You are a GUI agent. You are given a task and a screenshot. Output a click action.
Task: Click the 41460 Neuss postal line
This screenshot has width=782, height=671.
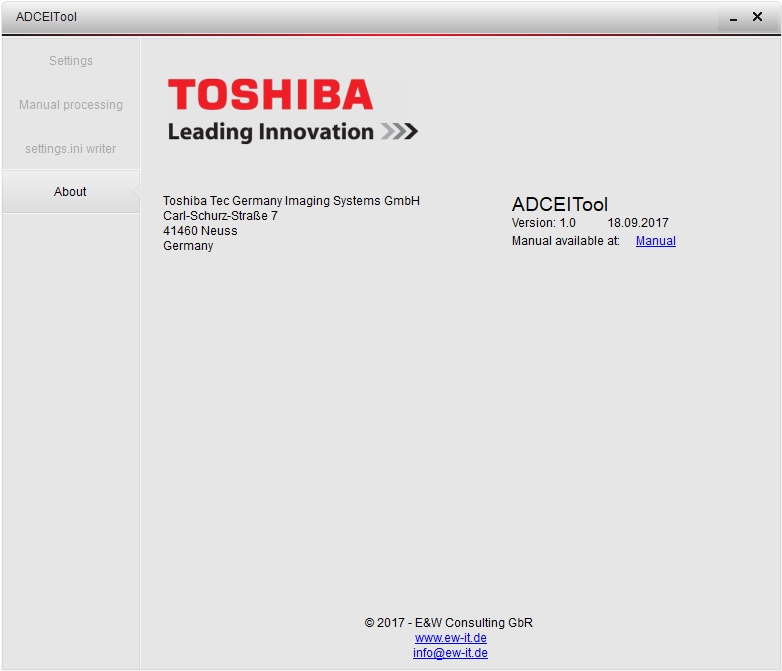(x=200, y=231)
